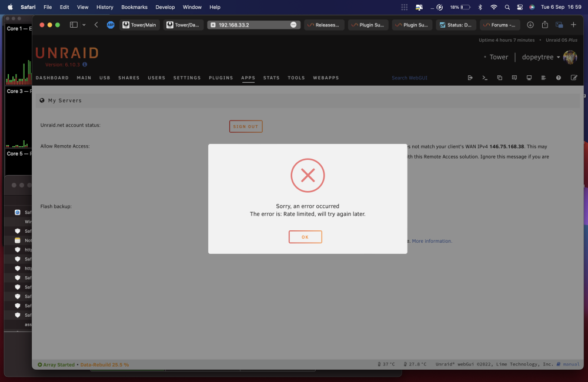Viewport: 588px width, 382px height.
Task: Open the TOOLS tab
Action: [296, 78]
